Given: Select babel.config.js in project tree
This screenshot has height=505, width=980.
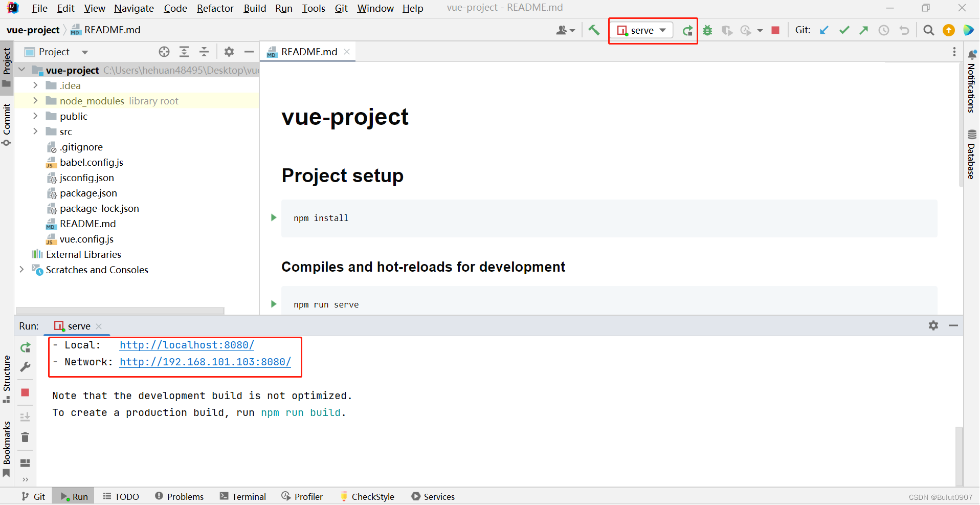Looking at the screenshot, I should click(91, 162).
